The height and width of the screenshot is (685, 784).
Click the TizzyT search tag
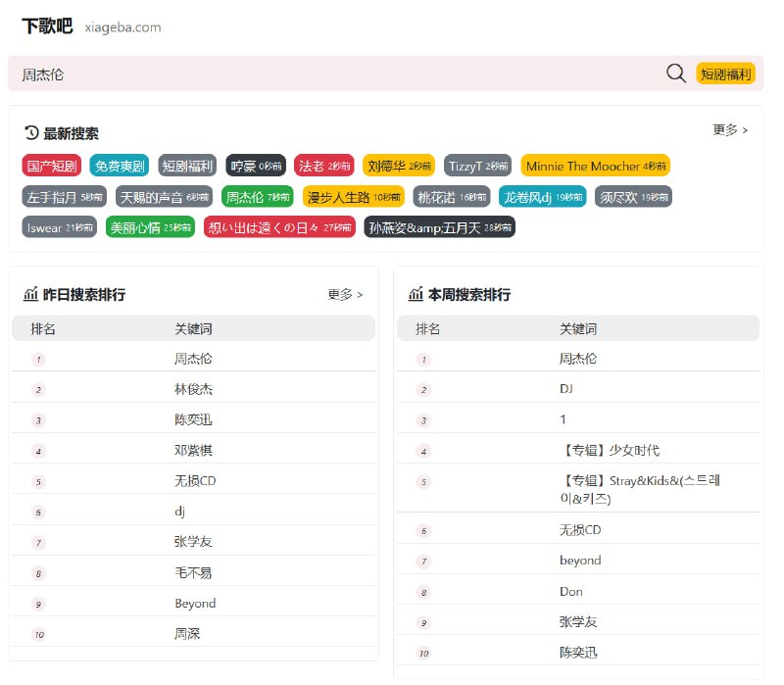(x=476, y=165)
